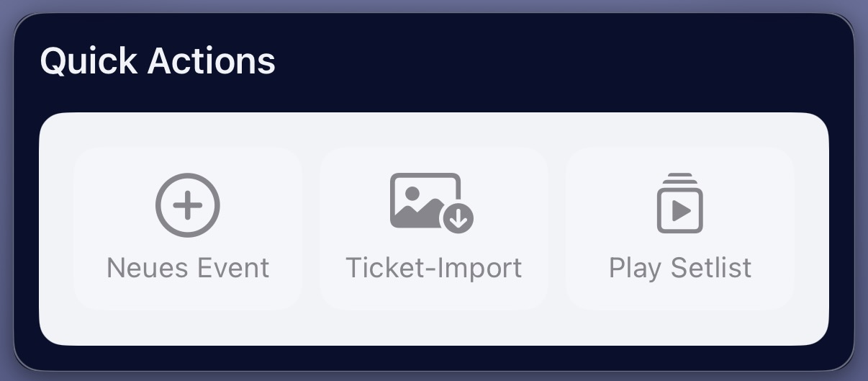Image resolution: width=868 pixels, height=381 pixels.
Task: Click the light container gap between Ticket-Import and Play Setlist
Action: point(557,228)
